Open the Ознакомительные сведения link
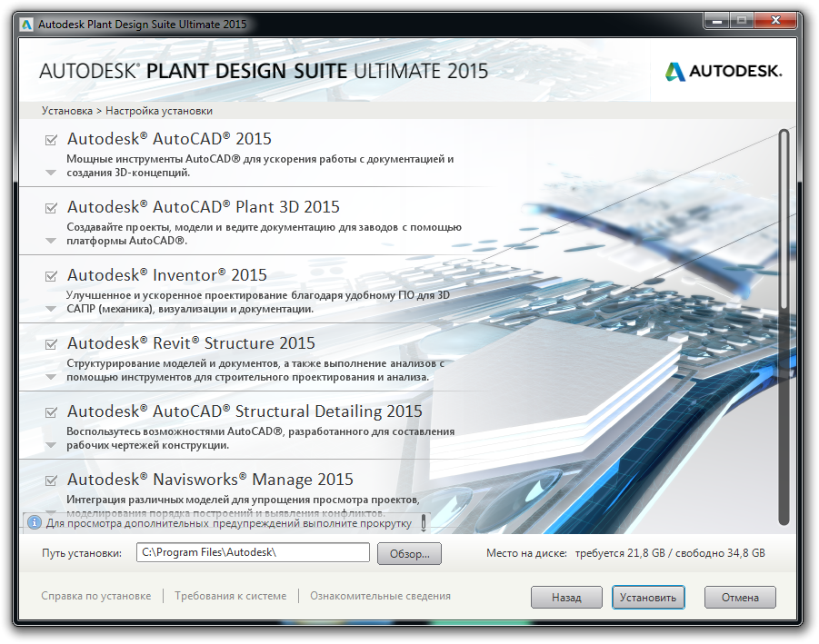This screenshot has height=644, width=819. [x=380, y=596]
